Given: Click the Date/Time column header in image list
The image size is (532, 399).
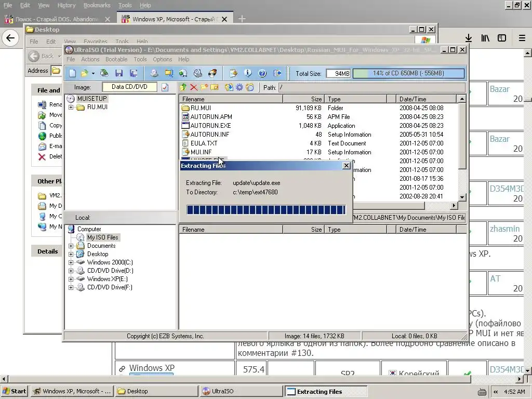Looking at the screenshot, I should click(x=426, y=99).
